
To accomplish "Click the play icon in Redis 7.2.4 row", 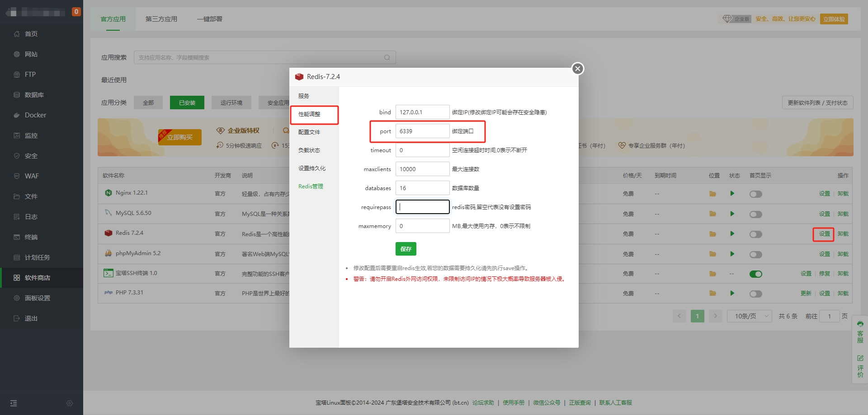I will pyautogui.click(x=732, y=234).
